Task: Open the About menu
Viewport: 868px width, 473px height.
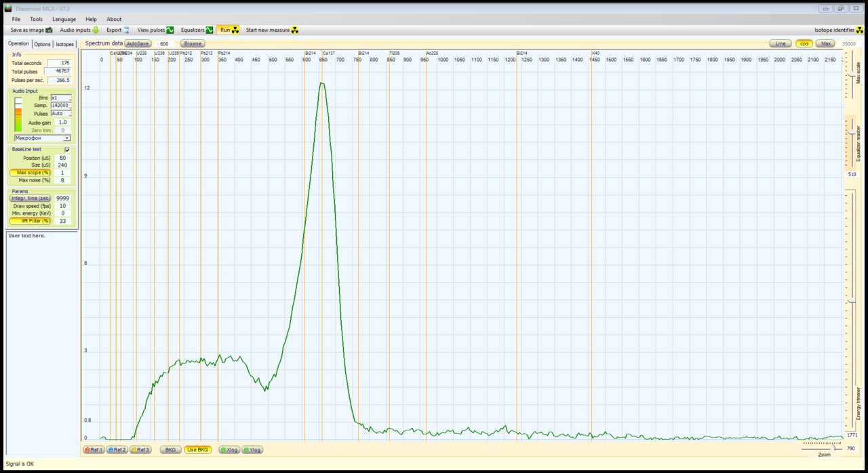Action: [114, 19]
